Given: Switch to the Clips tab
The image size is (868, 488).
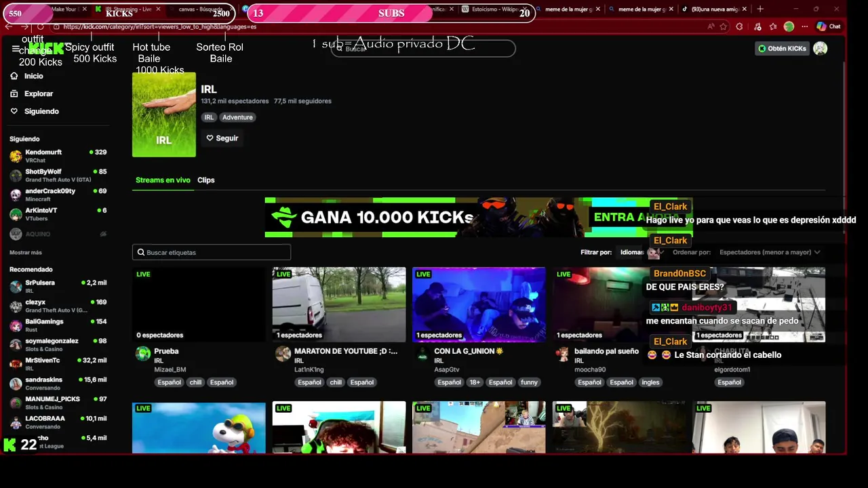Looking at the screenshot, I should 206,180.
